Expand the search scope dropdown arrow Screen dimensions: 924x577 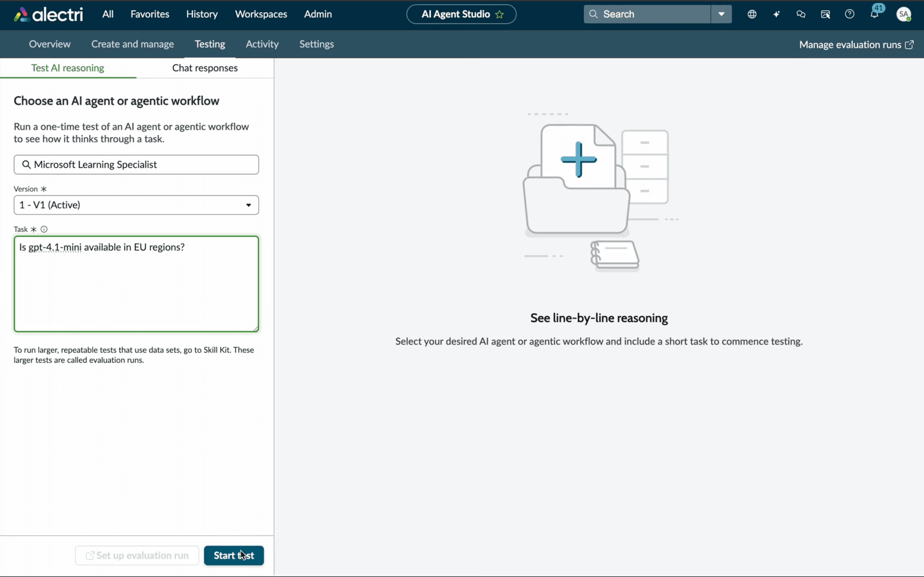[721, 14]
